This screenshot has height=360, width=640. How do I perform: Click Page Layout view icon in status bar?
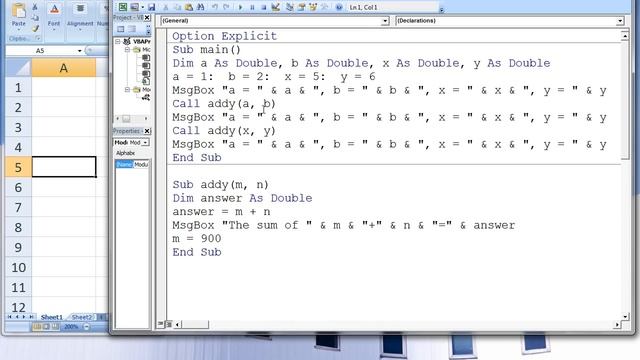pyautogui.click(x=46, y=327)
